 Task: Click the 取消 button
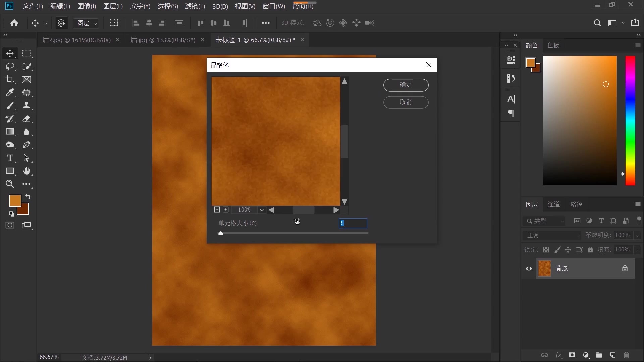(406, 102)
